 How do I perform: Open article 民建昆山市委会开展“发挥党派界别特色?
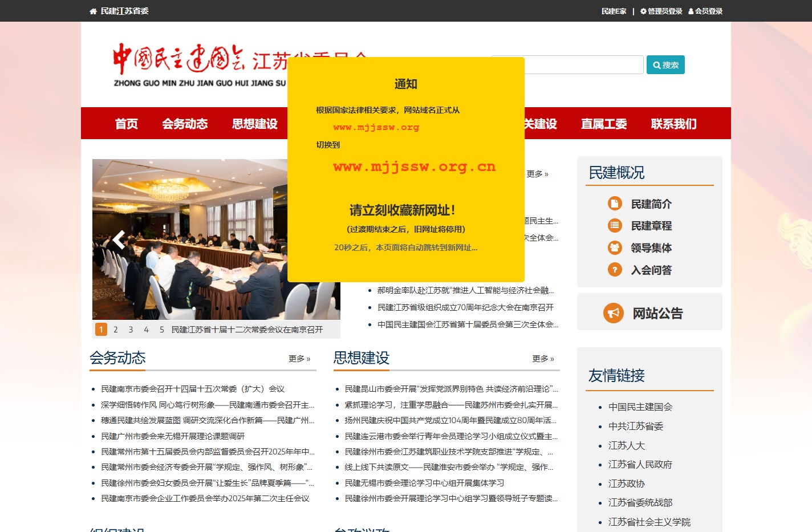(452, 389)
